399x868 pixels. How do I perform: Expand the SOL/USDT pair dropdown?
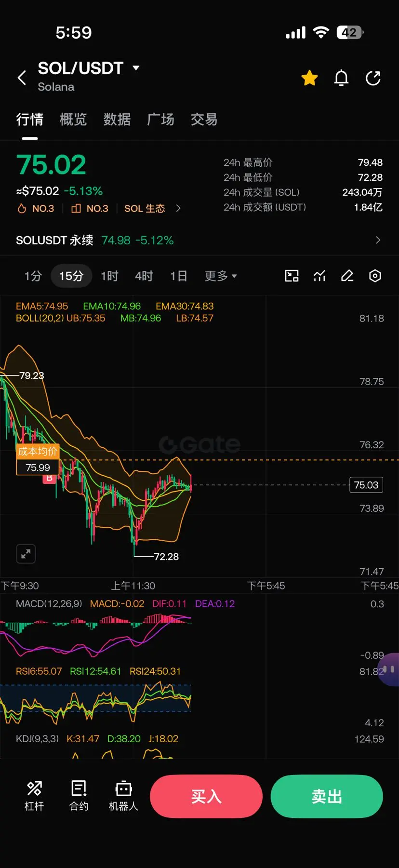[x=136, y=68]
